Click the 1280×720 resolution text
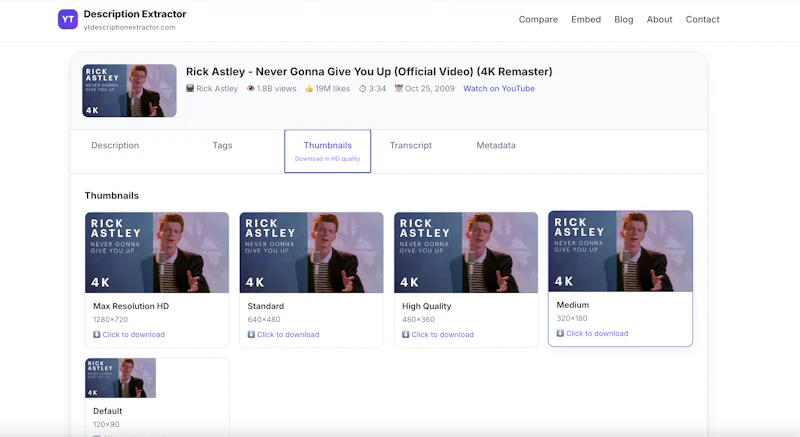 click(110, 320)
